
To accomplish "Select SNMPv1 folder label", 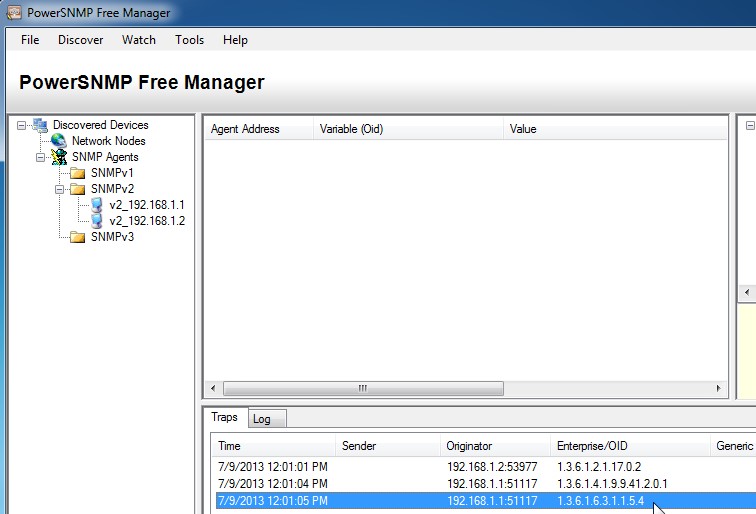I will pyautogui.click(x=112, y=173).
